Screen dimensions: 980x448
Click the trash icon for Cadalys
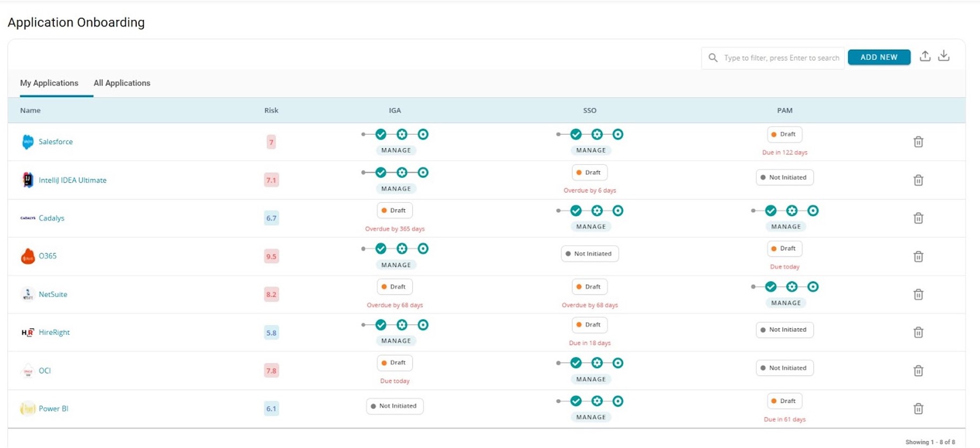pyautogui.click(x=918, y=218)
